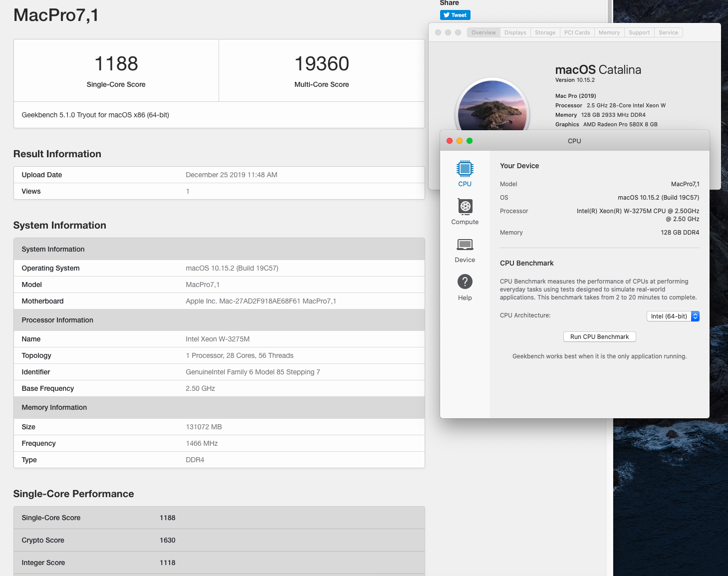728x576 pixels.
Task: Click the 'CPU Benchmark' heading in Geekbench
Action: coord(527,263)
